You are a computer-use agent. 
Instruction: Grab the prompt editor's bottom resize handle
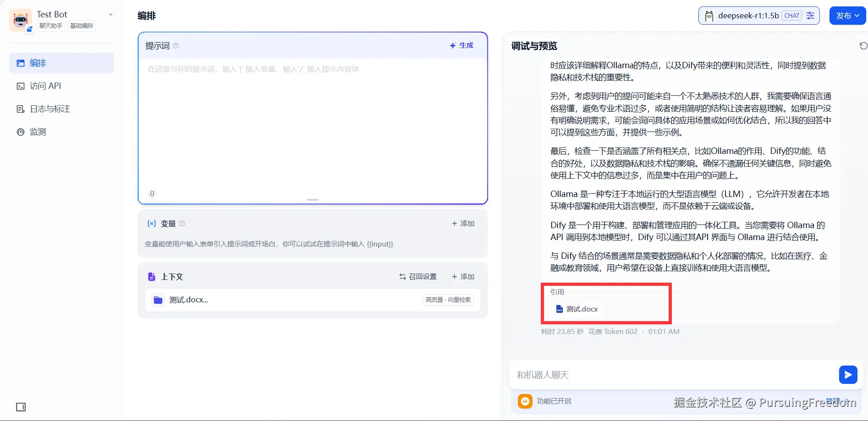click(x=313, y=200)
